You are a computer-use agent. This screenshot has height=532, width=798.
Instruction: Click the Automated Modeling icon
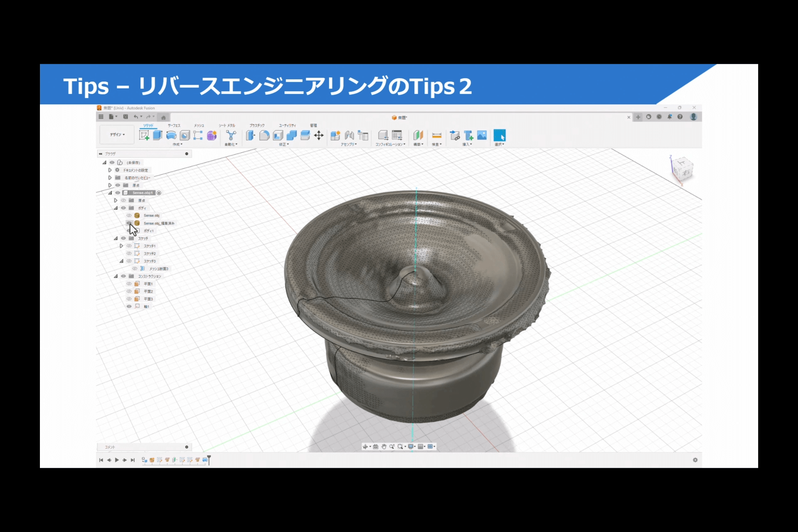click(231, 135)
